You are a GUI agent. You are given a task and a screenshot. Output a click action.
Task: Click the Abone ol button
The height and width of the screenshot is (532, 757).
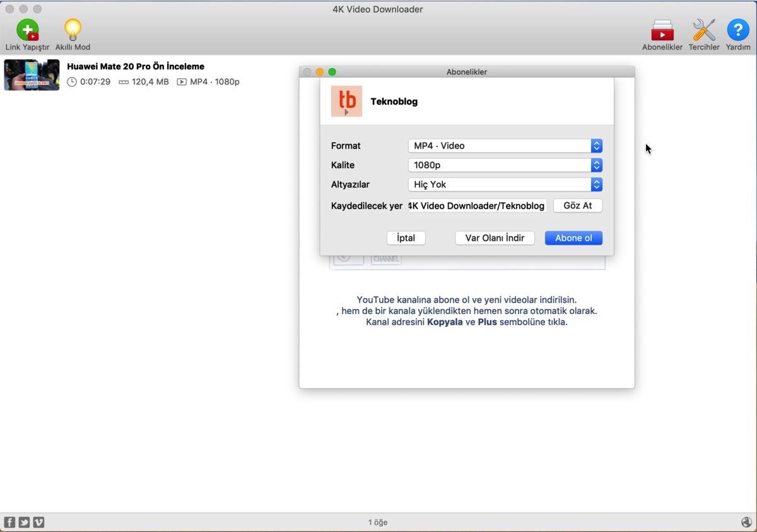573,238
